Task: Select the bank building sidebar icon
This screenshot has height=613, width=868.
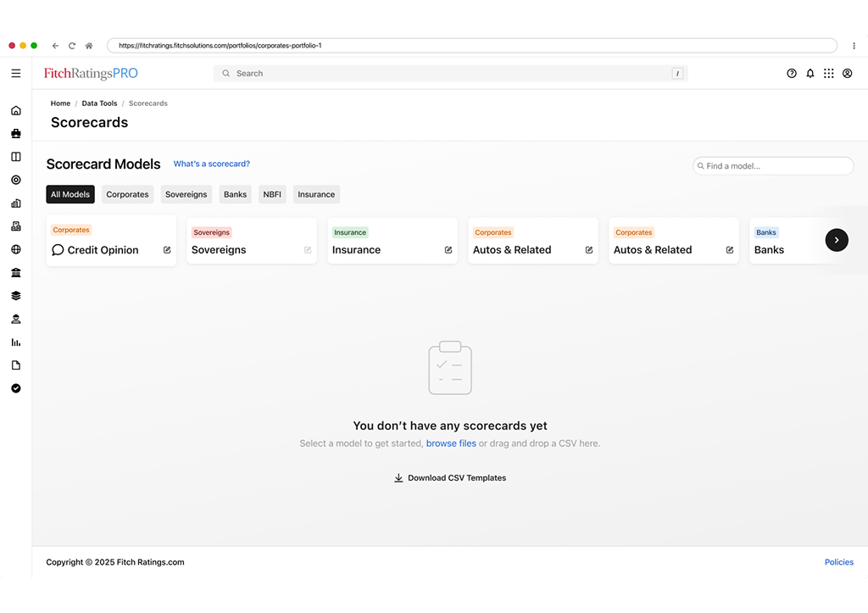Action: click(15, 273)
